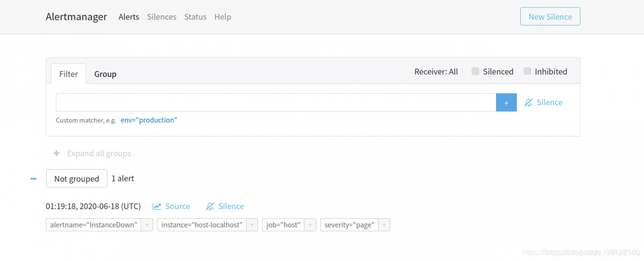
Task: Click the muted-bell Silence icon in the filter bar
Action: coord(528,103)
